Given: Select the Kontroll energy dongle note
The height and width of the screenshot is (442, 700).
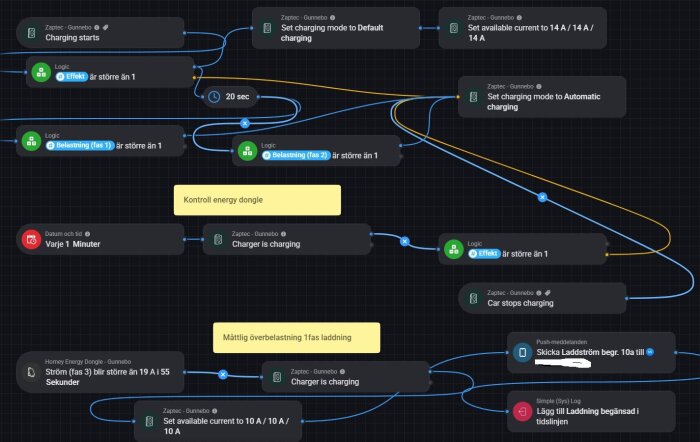Looking at the screenshot, I should pyautogui.click(x=257, y=200).
